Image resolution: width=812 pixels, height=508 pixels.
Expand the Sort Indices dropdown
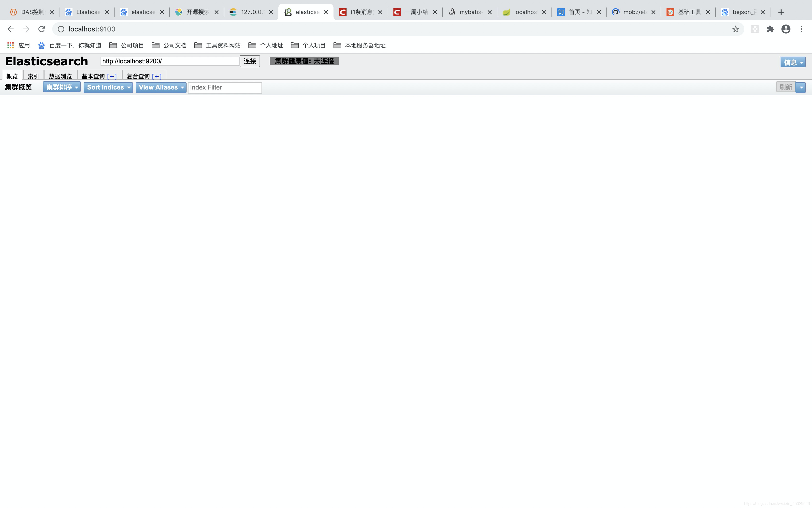[108, 87]
